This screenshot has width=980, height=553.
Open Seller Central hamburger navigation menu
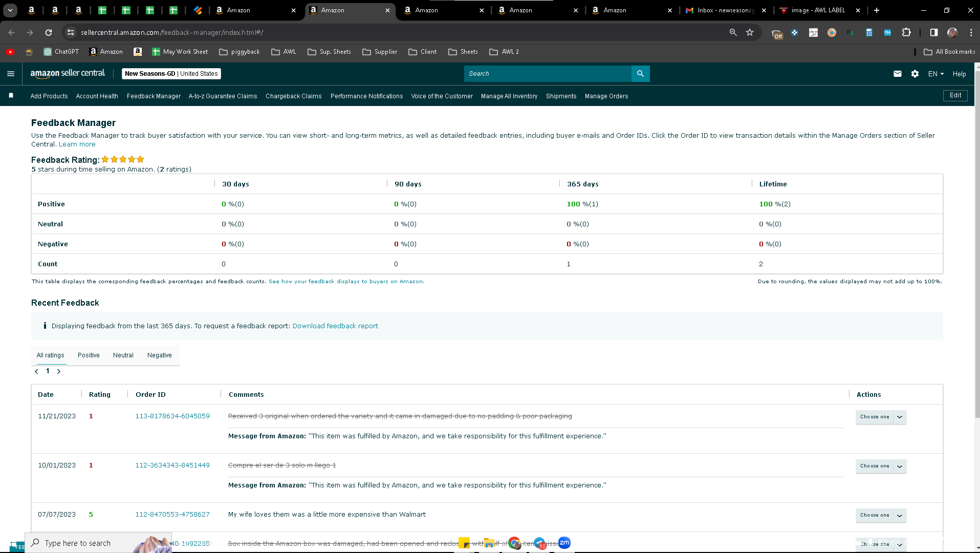coord(11,74)
